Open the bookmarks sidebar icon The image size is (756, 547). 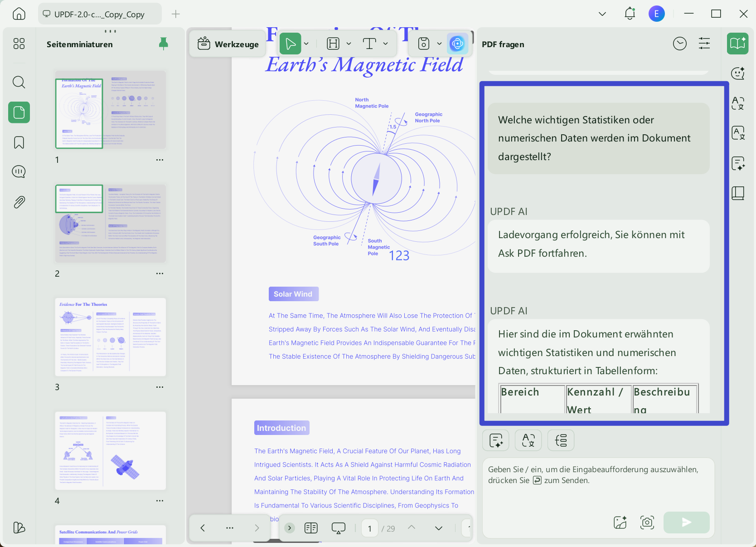click(19, 142)
